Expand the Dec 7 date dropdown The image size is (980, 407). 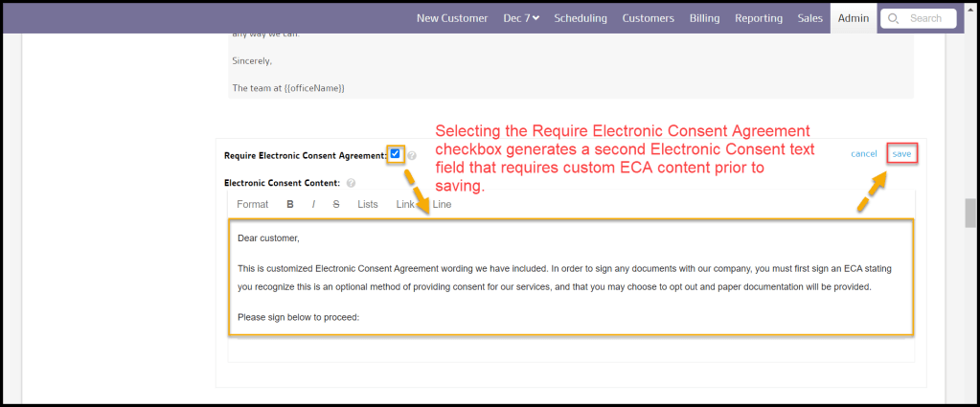click(x=521, y=18)
